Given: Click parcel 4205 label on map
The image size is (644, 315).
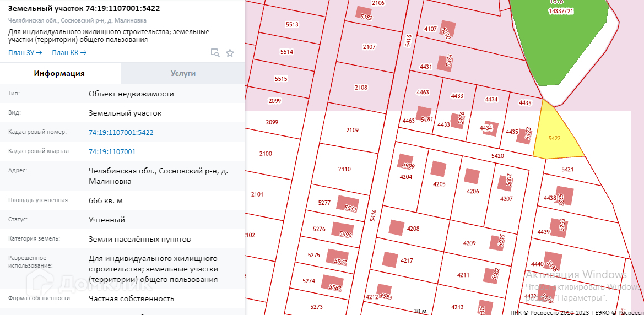Looking at the screenshot, I should pyautogui.click(x=439, y=184).
